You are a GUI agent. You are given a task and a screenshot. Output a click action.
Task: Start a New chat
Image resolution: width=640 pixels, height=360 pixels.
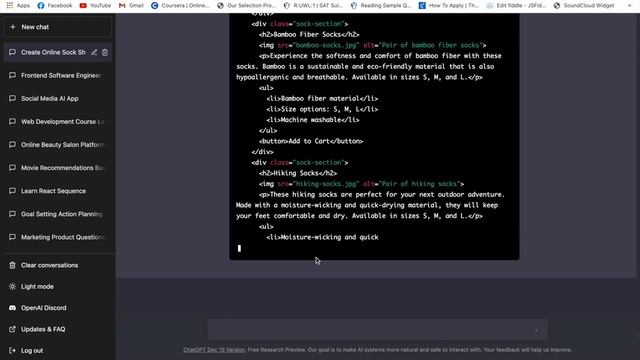[x=57, y=27]
